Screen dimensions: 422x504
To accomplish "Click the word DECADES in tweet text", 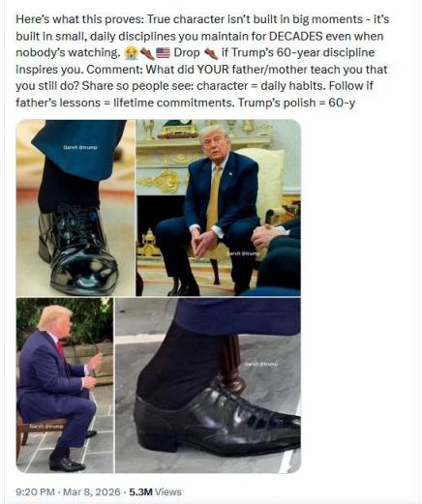I will coord(295,36).
